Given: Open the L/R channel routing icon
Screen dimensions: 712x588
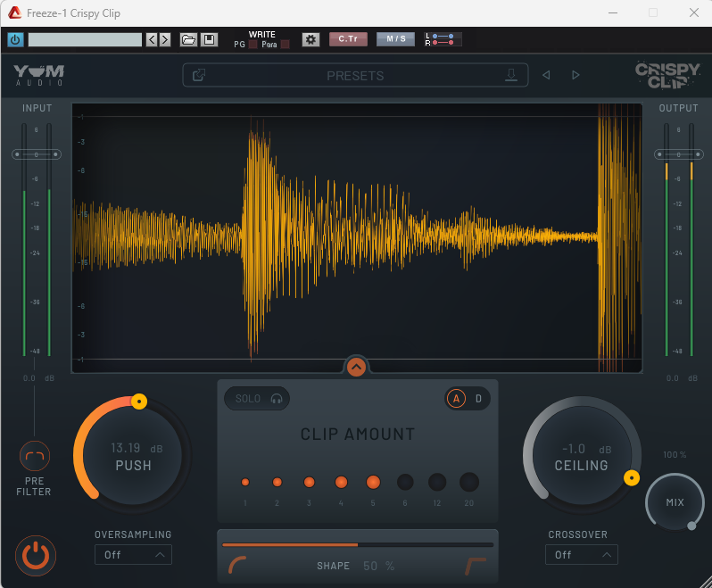Looking at the screenshot, I should coord(443,39).
